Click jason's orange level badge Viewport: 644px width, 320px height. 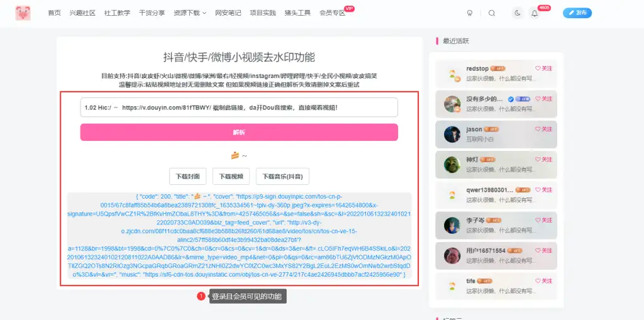pyautogui.click(x=492, y=130)
